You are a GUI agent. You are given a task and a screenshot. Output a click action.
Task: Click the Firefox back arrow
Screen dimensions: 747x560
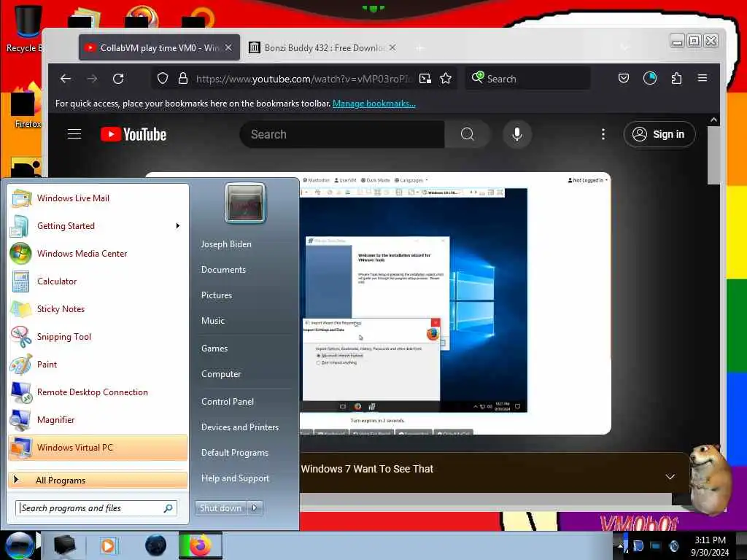click(66, 79)
